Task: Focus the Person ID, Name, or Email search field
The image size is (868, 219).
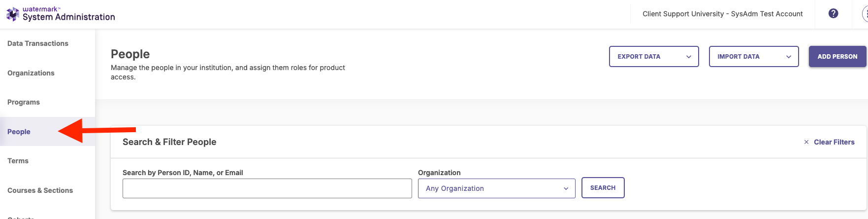Action: pyautogui.click(x=267, y=188)
